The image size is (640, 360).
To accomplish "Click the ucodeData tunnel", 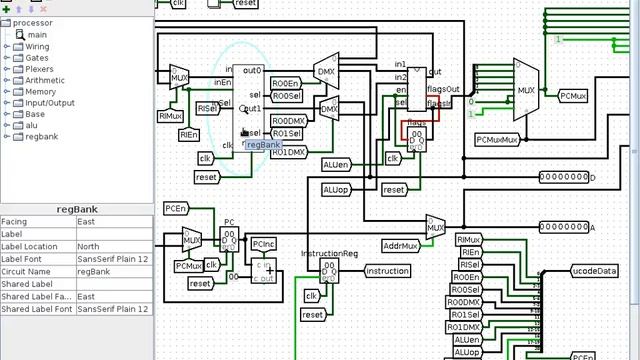I will pos(594,271).
